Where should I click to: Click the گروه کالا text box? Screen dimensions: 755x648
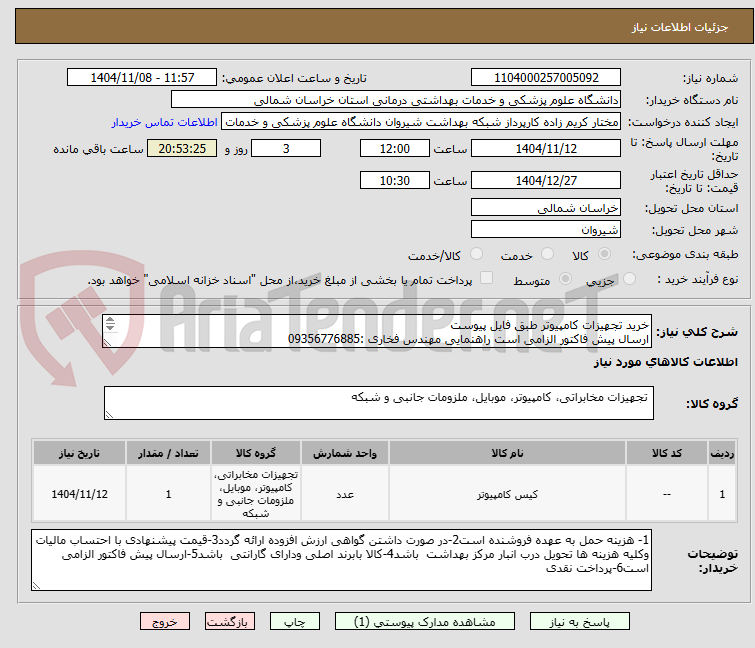379,403
